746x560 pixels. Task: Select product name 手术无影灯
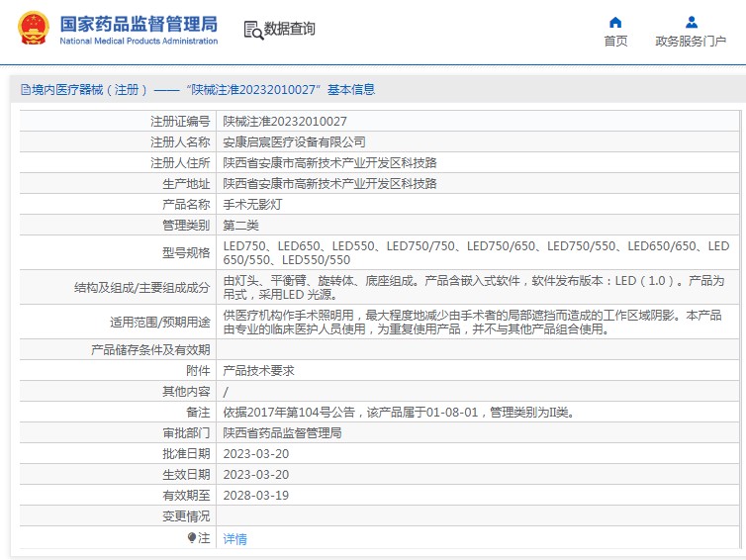(x=252, y=205)
